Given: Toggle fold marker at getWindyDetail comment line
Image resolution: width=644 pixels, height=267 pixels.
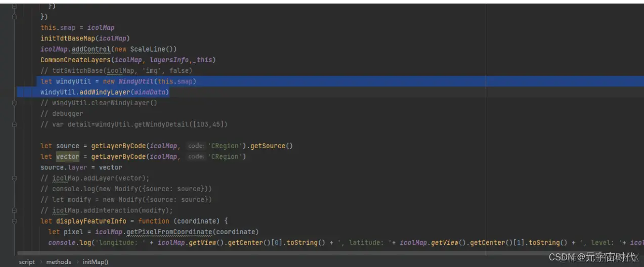Looking at the screenshot, I should pyautogui.click(x=14, y=124).
